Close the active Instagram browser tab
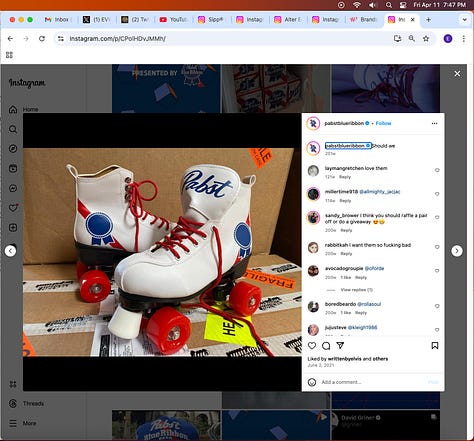 413,20
